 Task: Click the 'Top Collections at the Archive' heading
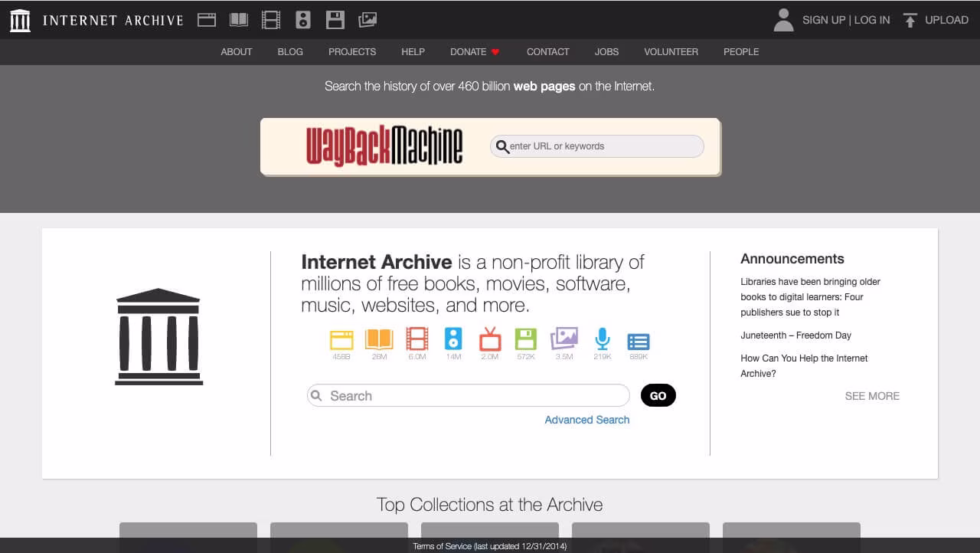[490, 505]
